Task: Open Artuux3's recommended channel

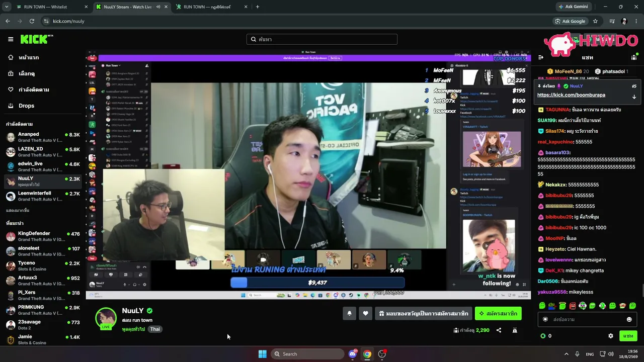Action: [43, 281]
